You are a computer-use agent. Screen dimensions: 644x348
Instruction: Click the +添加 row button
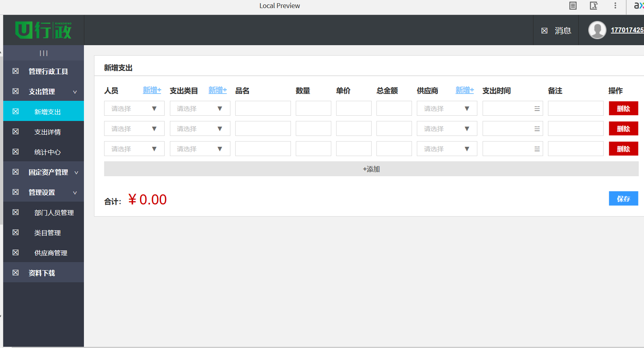(x=371, y=169)
